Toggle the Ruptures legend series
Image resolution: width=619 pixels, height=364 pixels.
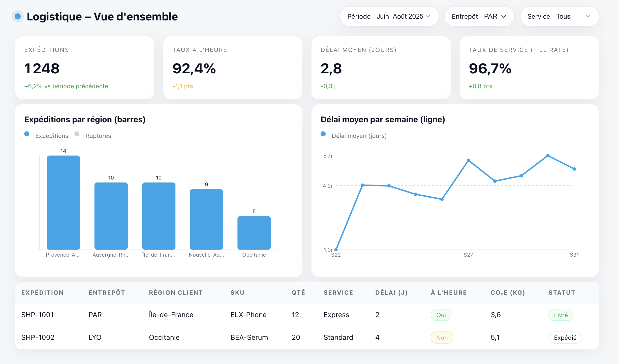pos(98,136)
